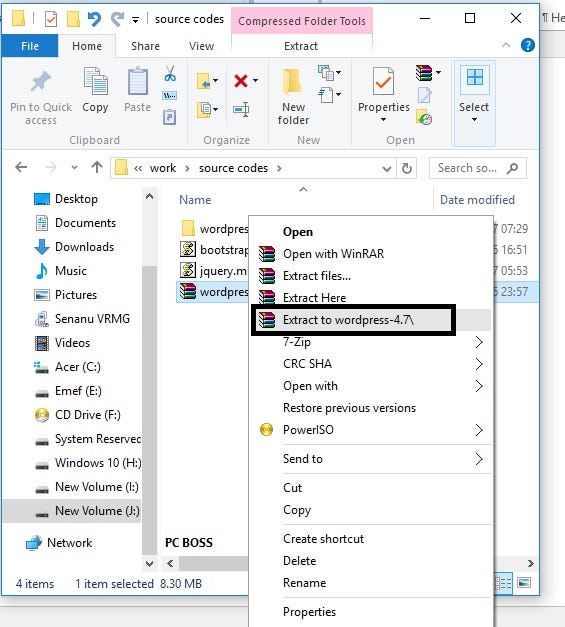Screen dimensions: 565x627
Task: Click the Undo arrow in quick access toolbar
Action: [94, 19]
